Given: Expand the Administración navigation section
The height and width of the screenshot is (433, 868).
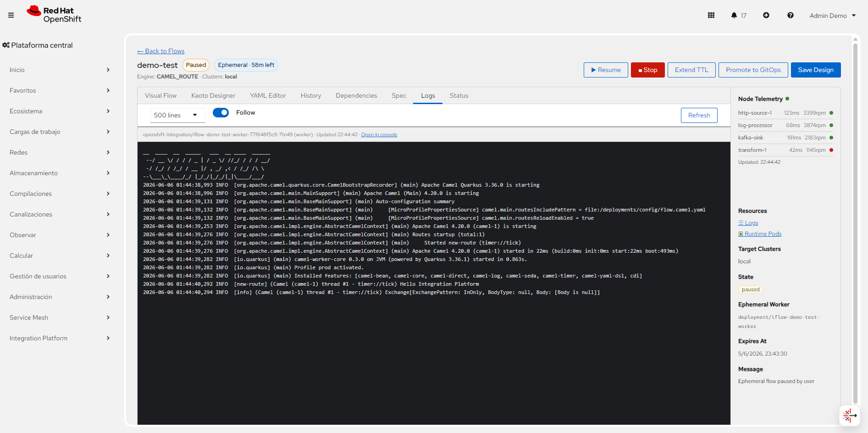Looking at the screenshot, I should 60,297.
